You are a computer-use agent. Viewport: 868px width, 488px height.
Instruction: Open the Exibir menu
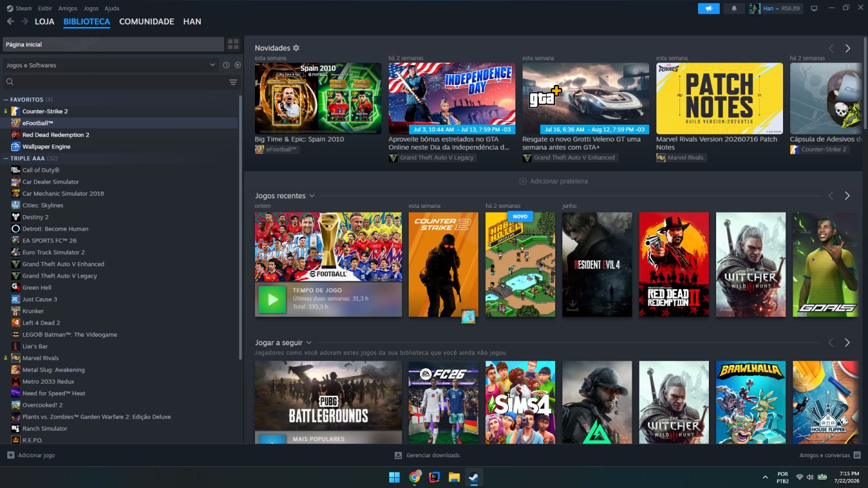[x=45, y=8]
